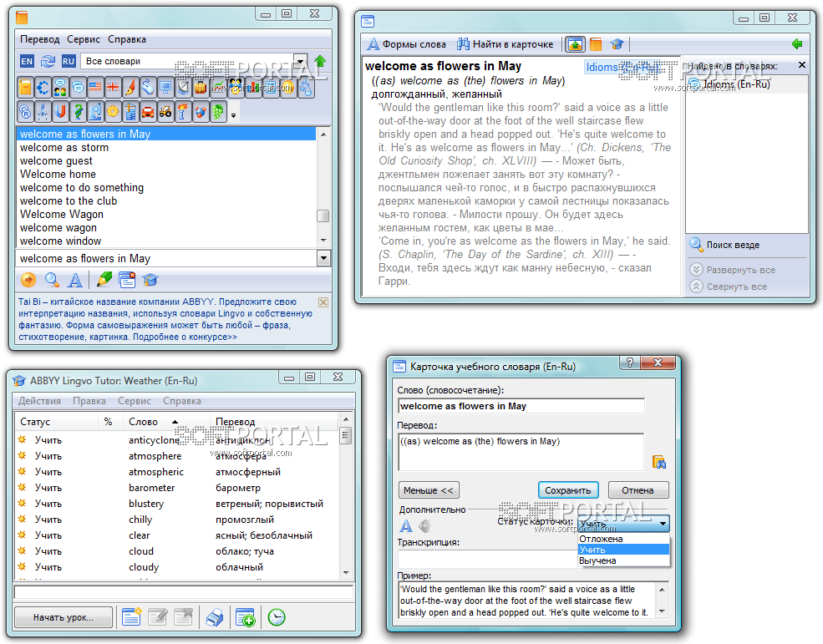Toggle the scales law dictionary icon

click(x=306, y=87)
